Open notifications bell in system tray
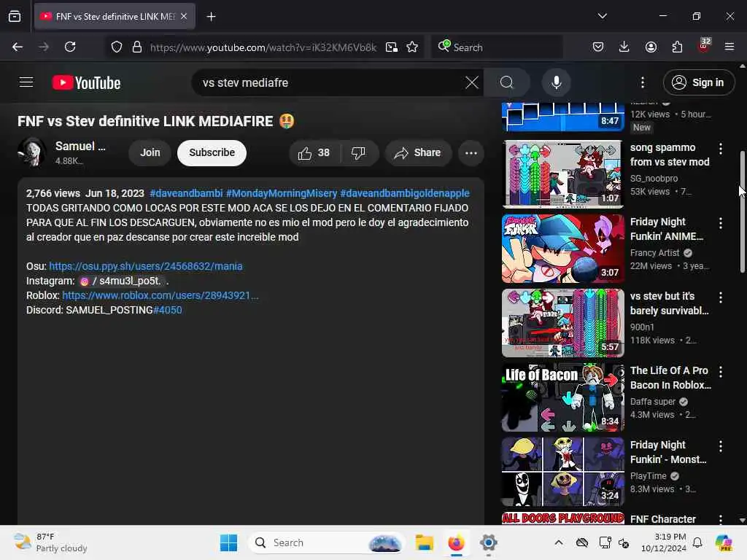 [x=697, y=542]
